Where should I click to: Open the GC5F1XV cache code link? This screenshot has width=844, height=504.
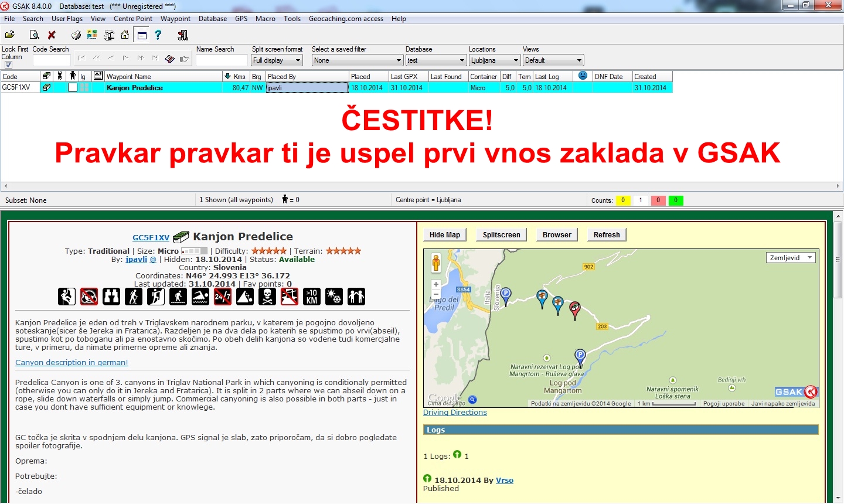151,237
